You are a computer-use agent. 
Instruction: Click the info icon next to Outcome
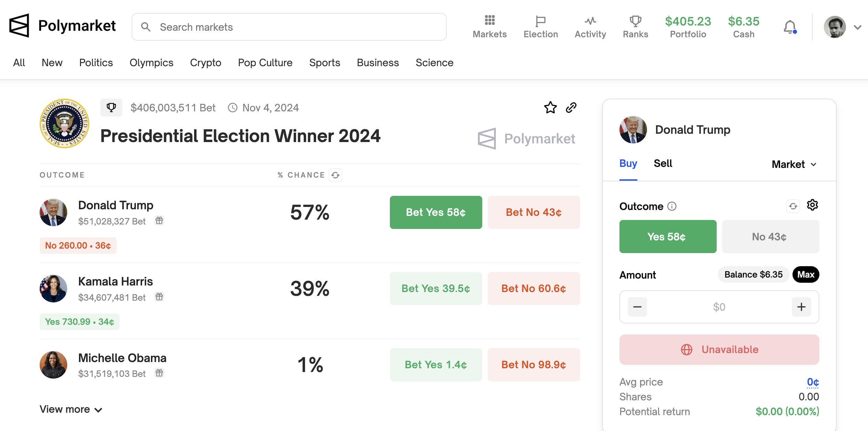[672, 206]
